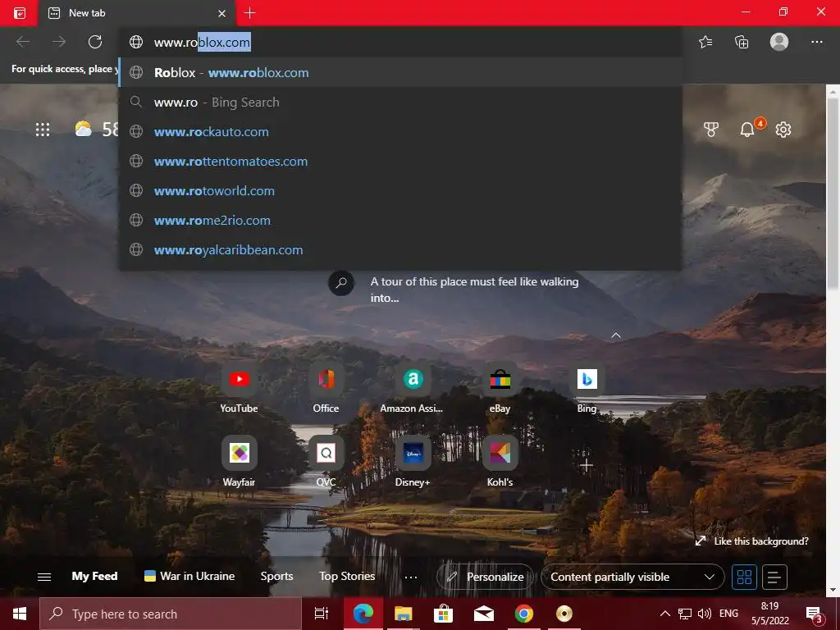
Task: Select the Sports feed tab
Action: [276, 577]
